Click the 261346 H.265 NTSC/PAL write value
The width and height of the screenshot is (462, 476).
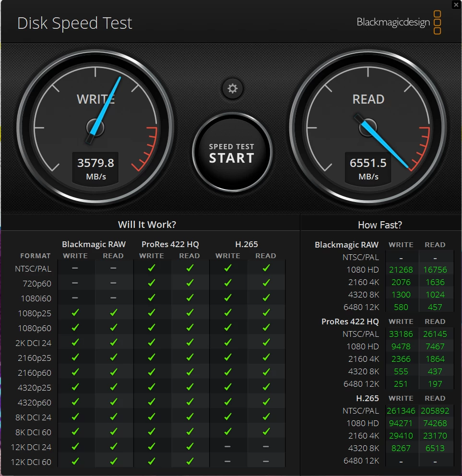click(401, 411)
